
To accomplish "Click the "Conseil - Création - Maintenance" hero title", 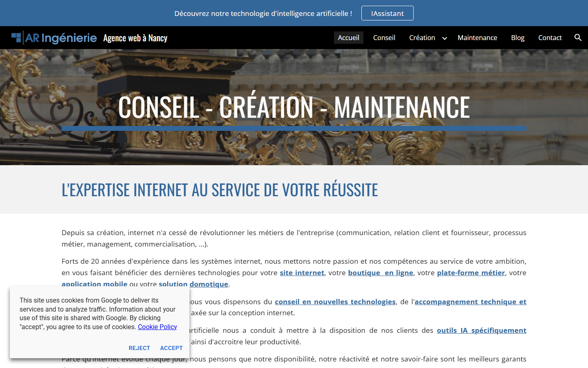I will [x=294, y=107].
